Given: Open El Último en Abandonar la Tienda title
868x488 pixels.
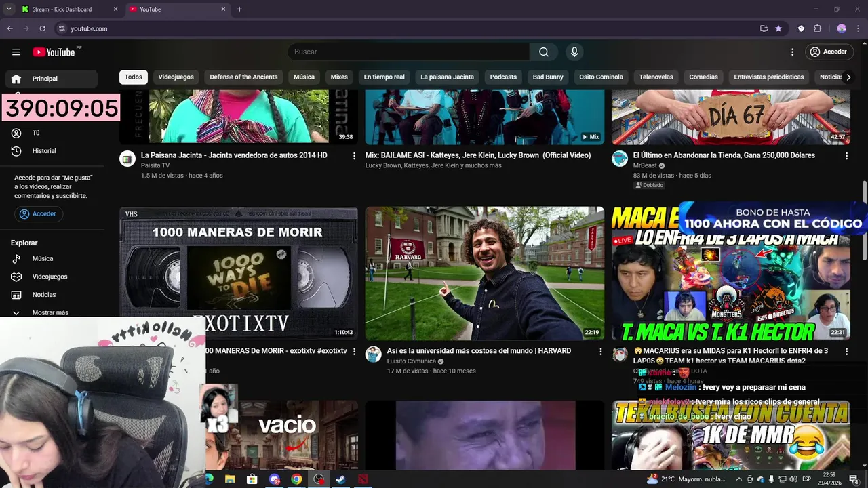Looking at the screenshot, I should (x=724, y=155).
